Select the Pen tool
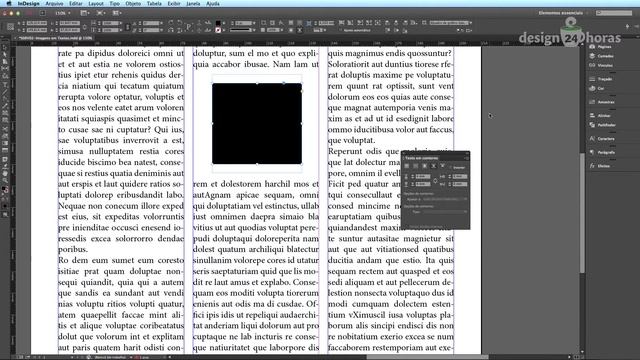This screenshot has height=360, width=640. tap(5, 99)
